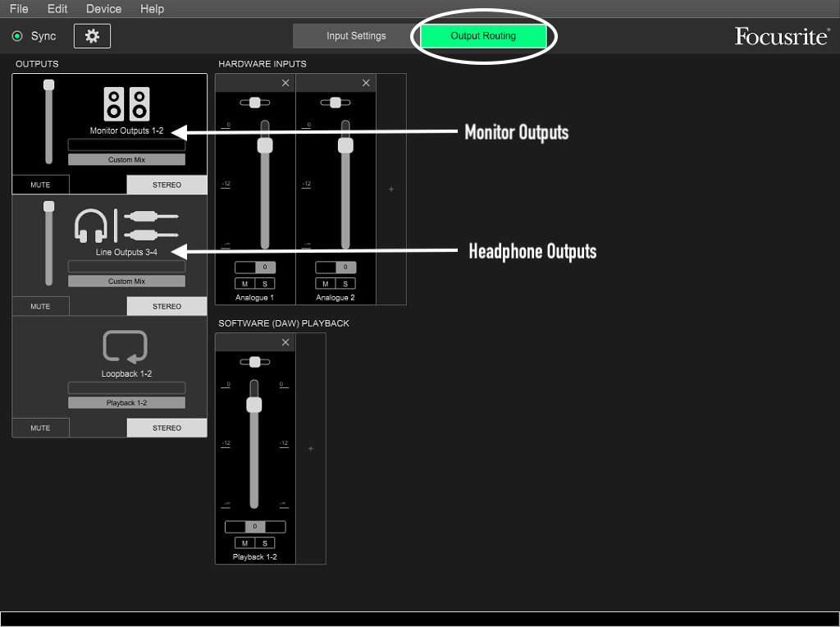This screenshot has width=840, height=627.
Task: Select the Loopback 1-2 loop icon
Action: (126, 347)
